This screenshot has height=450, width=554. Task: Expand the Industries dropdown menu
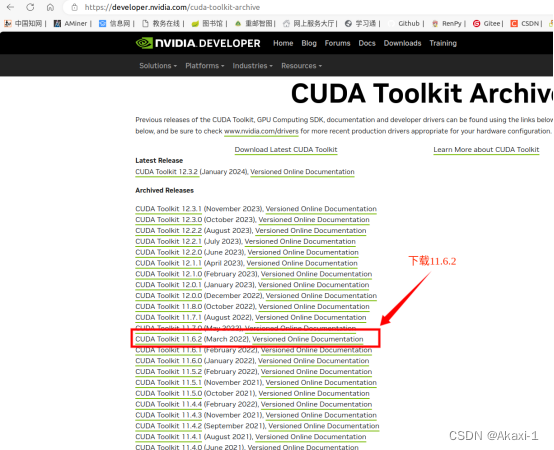pyautogui.click(x=252, y=66)
